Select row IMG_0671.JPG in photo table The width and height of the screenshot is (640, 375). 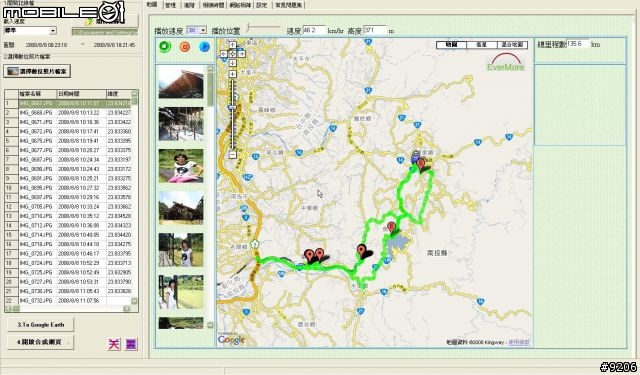coord(68,122)
